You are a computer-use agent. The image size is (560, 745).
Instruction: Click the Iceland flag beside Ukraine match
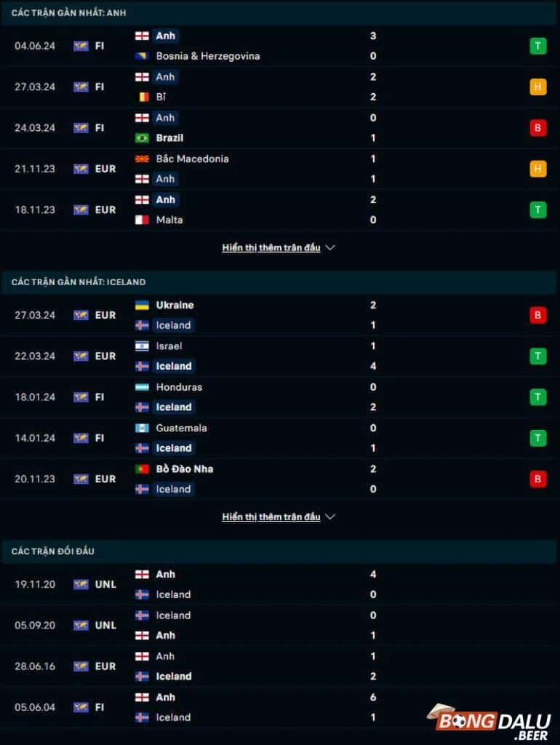(140, 325)
